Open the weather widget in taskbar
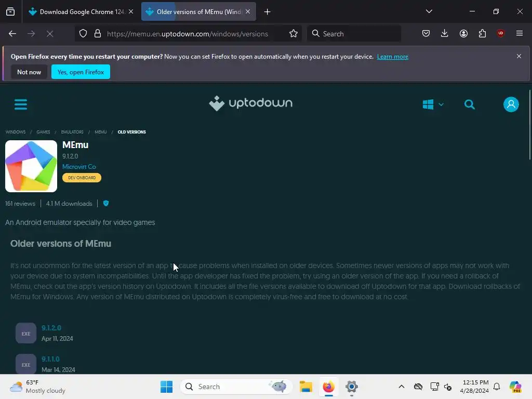 tap(37, 387)
